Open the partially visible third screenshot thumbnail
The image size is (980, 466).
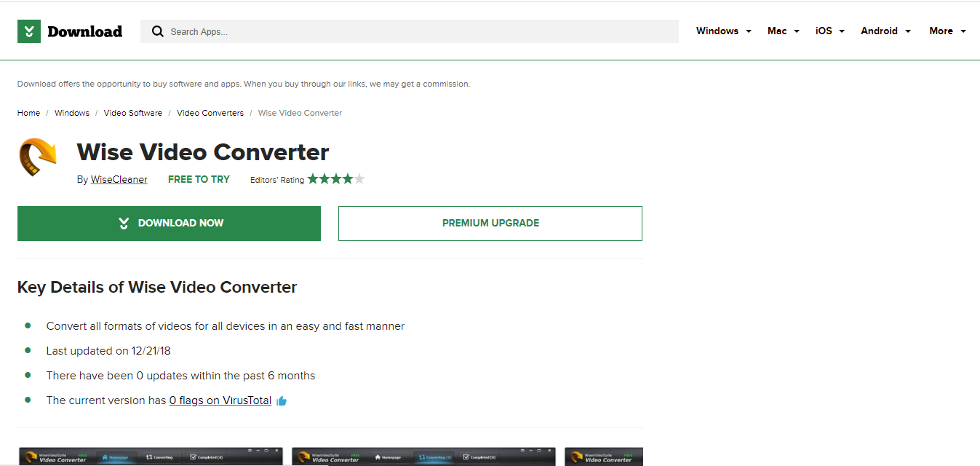coord(604,457)
